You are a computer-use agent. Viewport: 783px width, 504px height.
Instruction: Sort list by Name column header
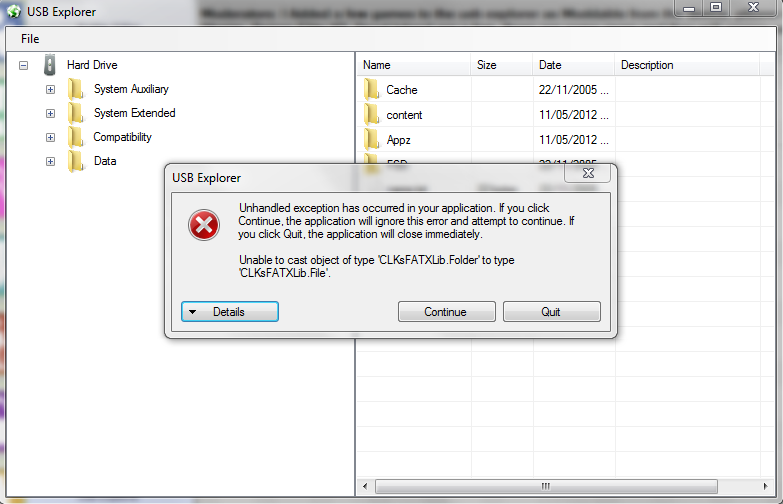(x=413, y=65)
